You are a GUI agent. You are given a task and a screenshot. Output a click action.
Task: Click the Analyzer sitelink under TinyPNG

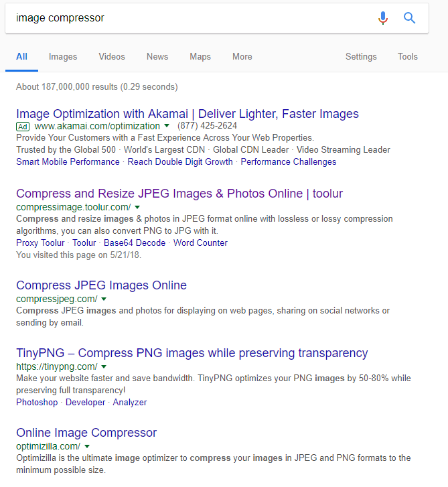tap(130, 403)
